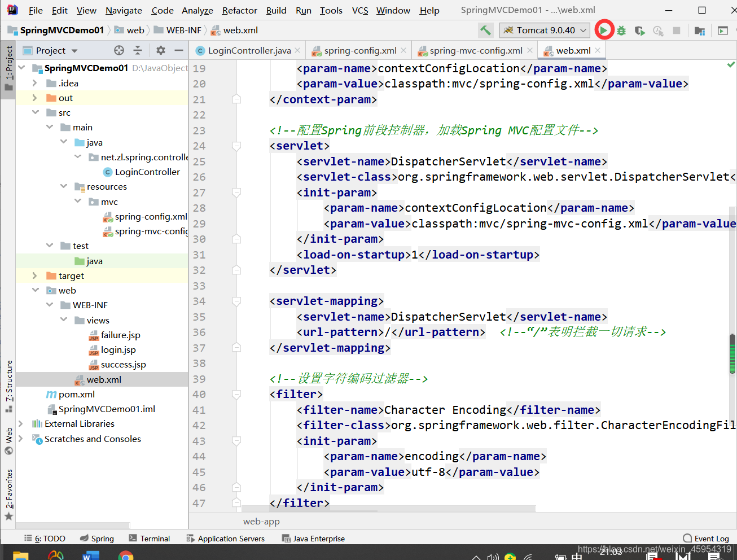737x560 pixels.
Task: Expand the out folder
Action: coord(35,98)
